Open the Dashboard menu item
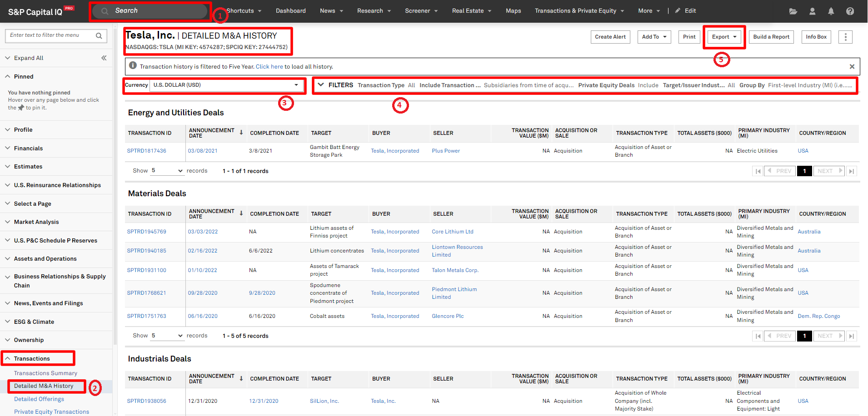Viewport: 868px width, 416px height. click(x=291, y=11)
